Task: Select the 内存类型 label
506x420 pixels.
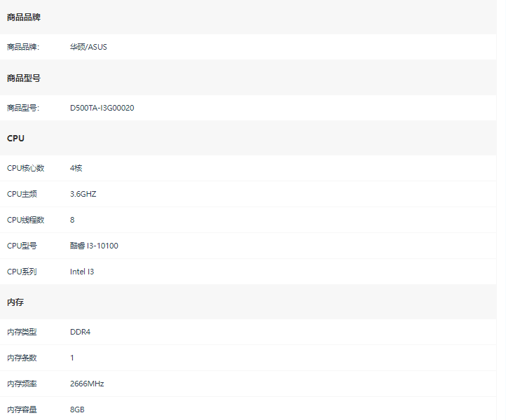Action: [x=22, y=332]
